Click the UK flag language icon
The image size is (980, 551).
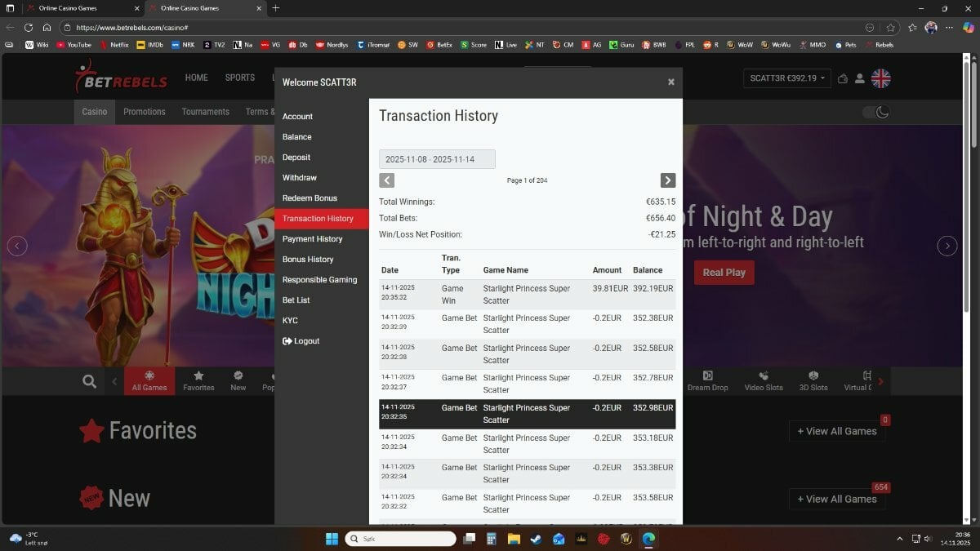(880, 78)
